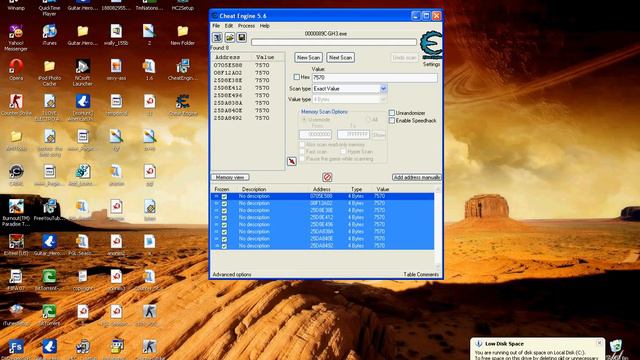
Task: Open the Process menu
Action: [246, 26]
